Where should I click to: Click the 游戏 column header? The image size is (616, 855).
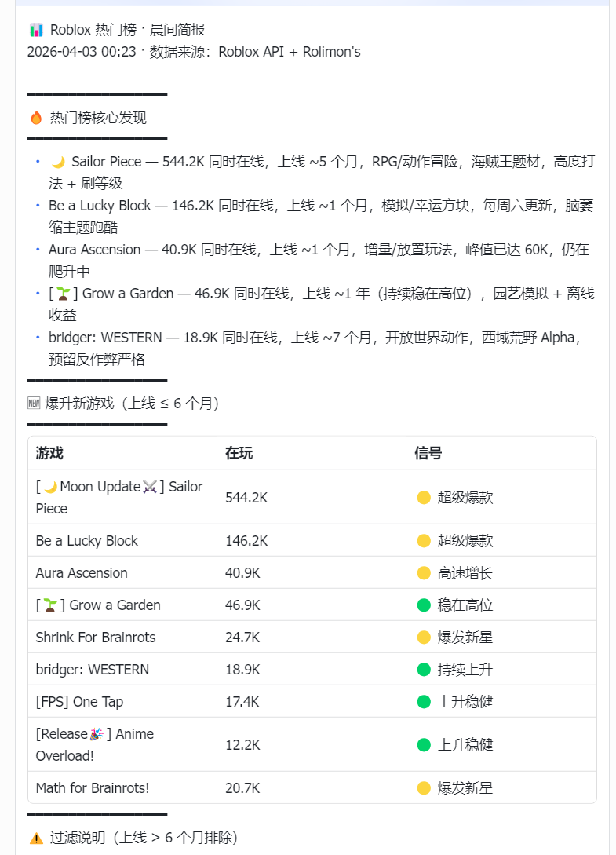pos(49,453)
